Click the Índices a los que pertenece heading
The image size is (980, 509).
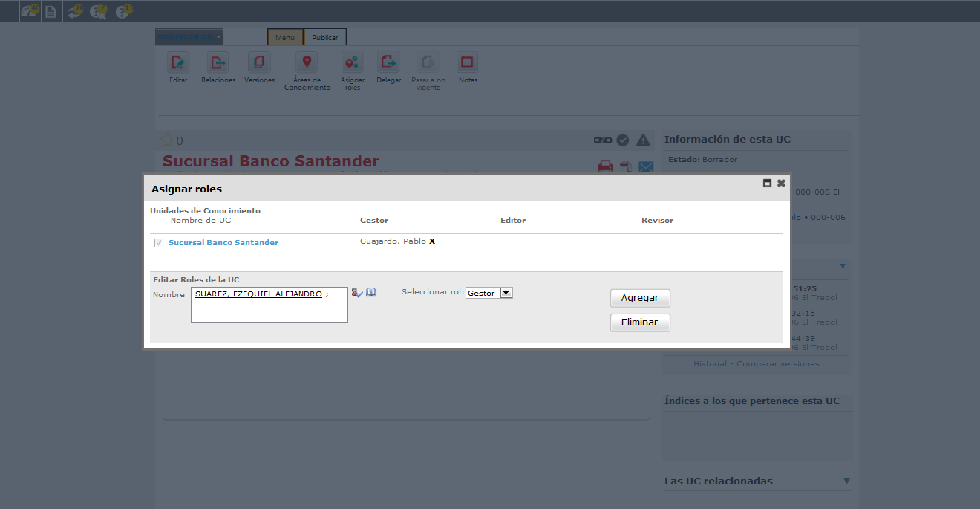point(752,401)
